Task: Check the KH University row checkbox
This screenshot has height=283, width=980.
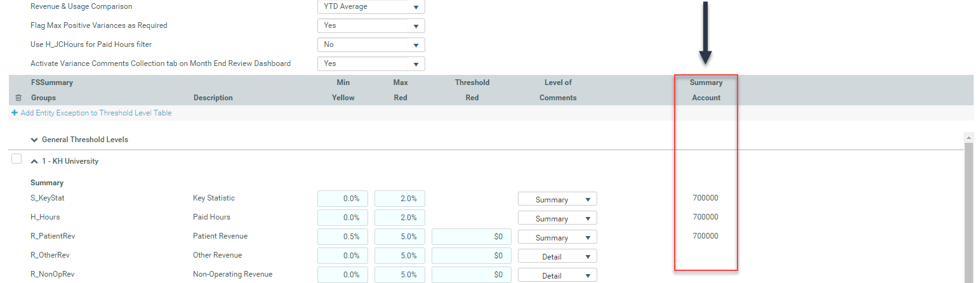Action: 17,159
